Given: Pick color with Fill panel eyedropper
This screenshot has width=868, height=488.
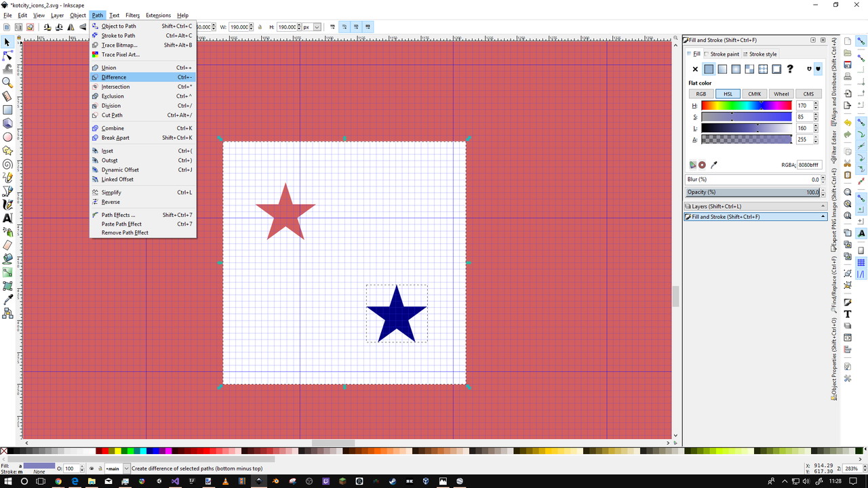Looking at the screenshot, I should [713, 165].
